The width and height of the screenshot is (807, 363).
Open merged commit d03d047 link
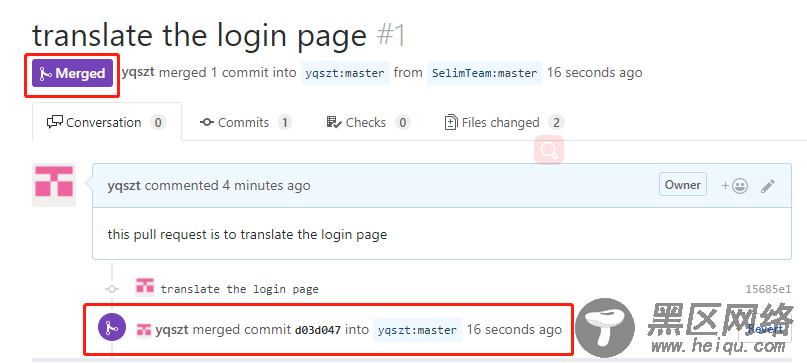click(318, 330)
